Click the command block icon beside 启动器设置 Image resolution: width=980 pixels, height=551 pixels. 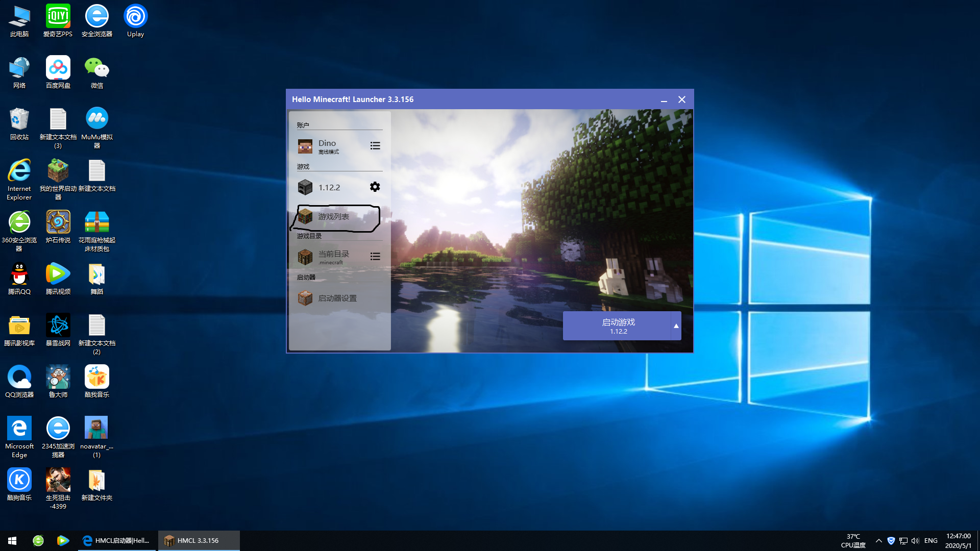click(305, 298)
